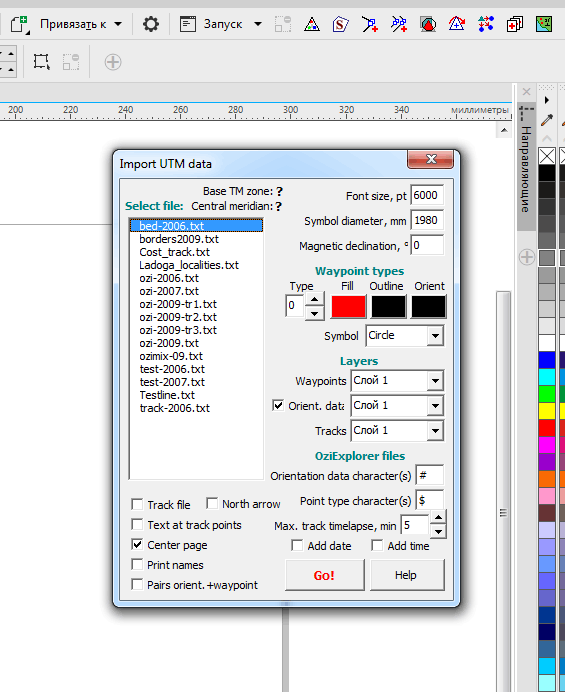Click the blue triangle with red plus icon
Image resolution: width=565 pixels, height=692 pixels.
457,24
